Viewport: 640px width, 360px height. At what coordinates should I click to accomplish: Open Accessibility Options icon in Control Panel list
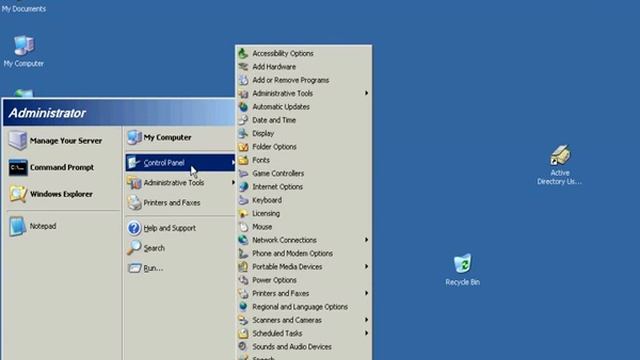pyautogui.click(x=243, y=53)
